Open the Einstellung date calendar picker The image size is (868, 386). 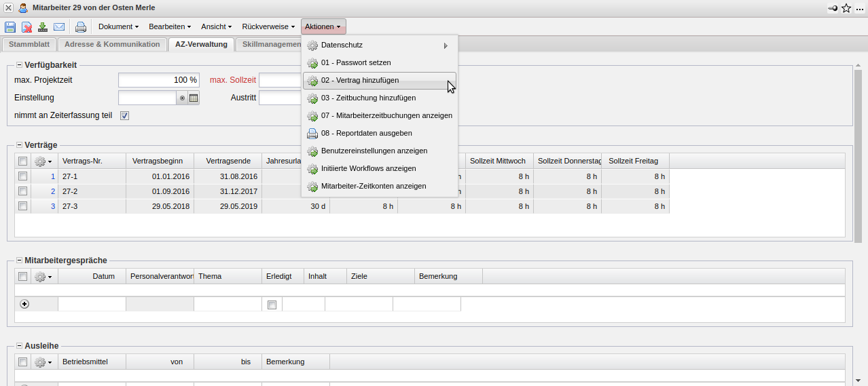tap(194, 98)
